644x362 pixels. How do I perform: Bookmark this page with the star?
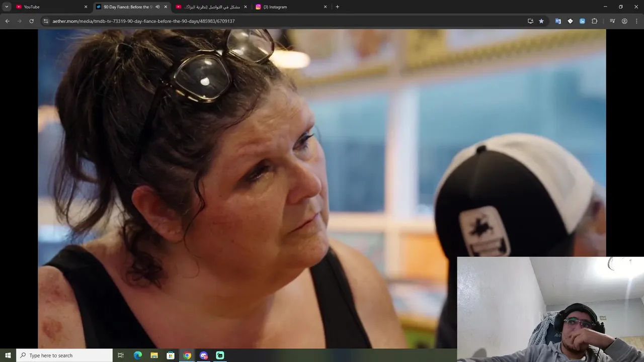tap(541, 21)
